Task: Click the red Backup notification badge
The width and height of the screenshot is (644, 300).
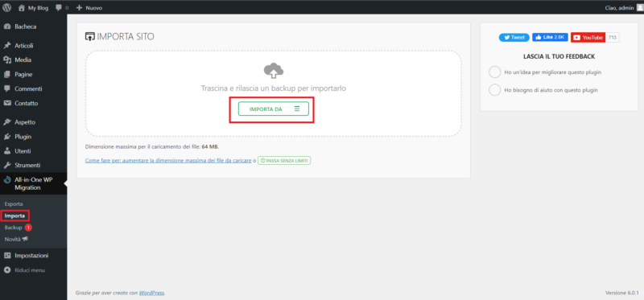Action: (x=28, y=228)
